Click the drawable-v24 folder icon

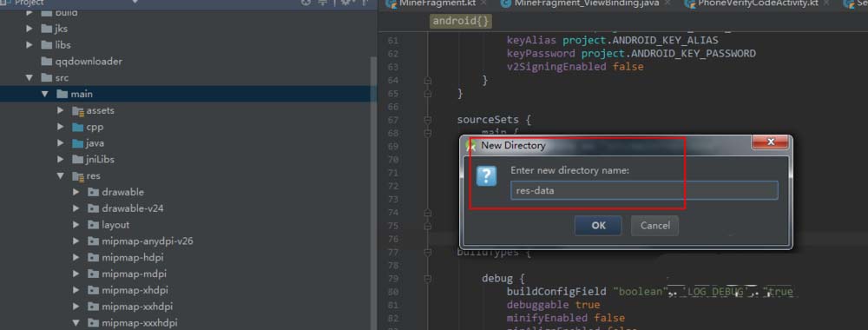coord(93,208)
